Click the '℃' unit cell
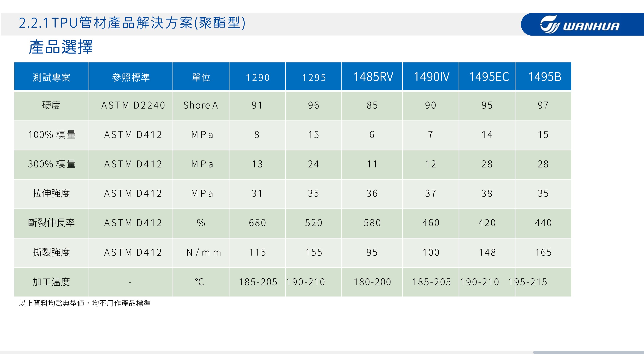644x362 pixels. pos(199,282)
